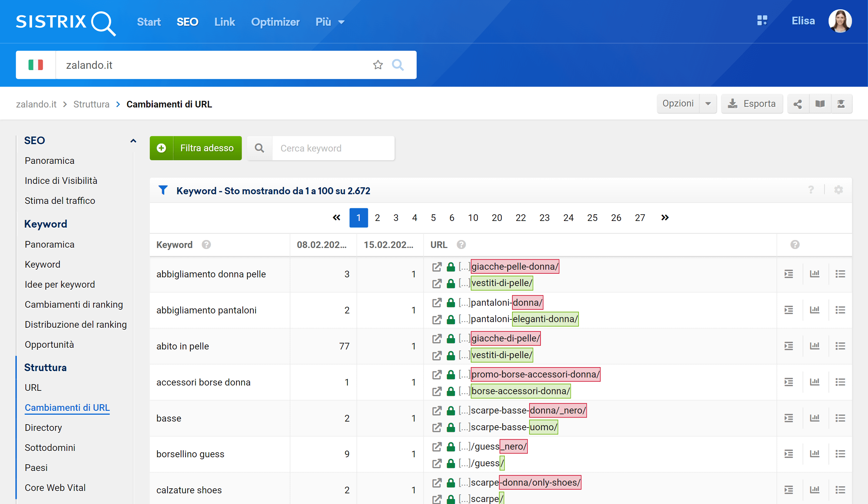Show ranking history chart for abbigliamento donna pelle
This screenshot has width=868, height=504.
coord(814,274)
